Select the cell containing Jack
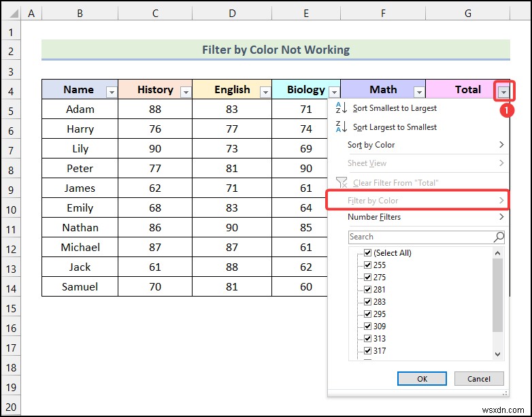532x417 pixels. pyautogui.click(x=80, y=267)
